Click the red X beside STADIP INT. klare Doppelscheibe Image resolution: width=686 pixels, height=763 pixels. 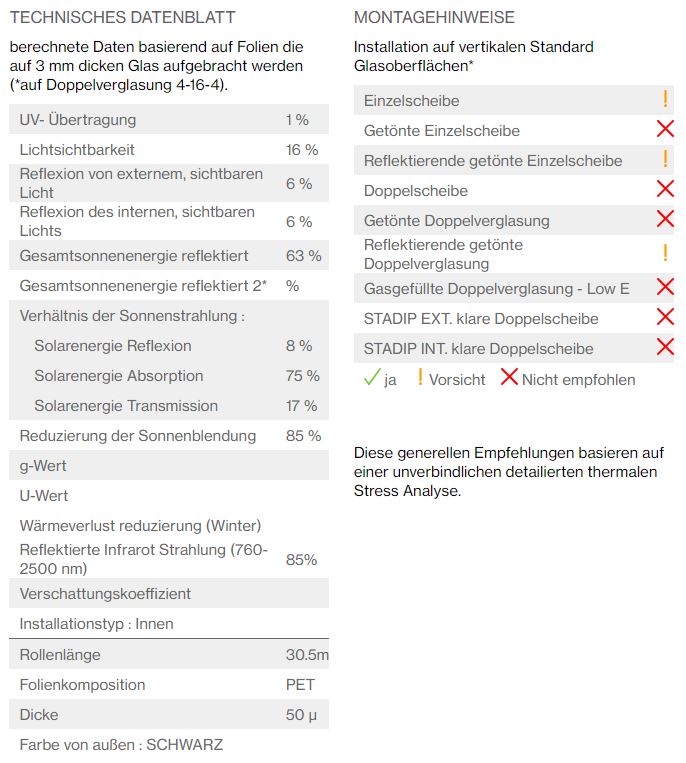(x=665, y=347)
